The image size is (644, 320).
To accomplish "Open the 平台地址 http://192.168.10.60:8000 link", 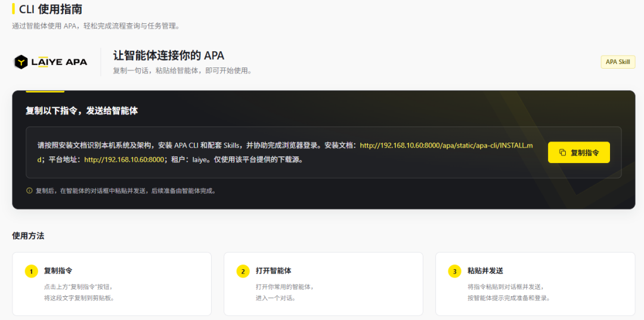I will point(124,159).
